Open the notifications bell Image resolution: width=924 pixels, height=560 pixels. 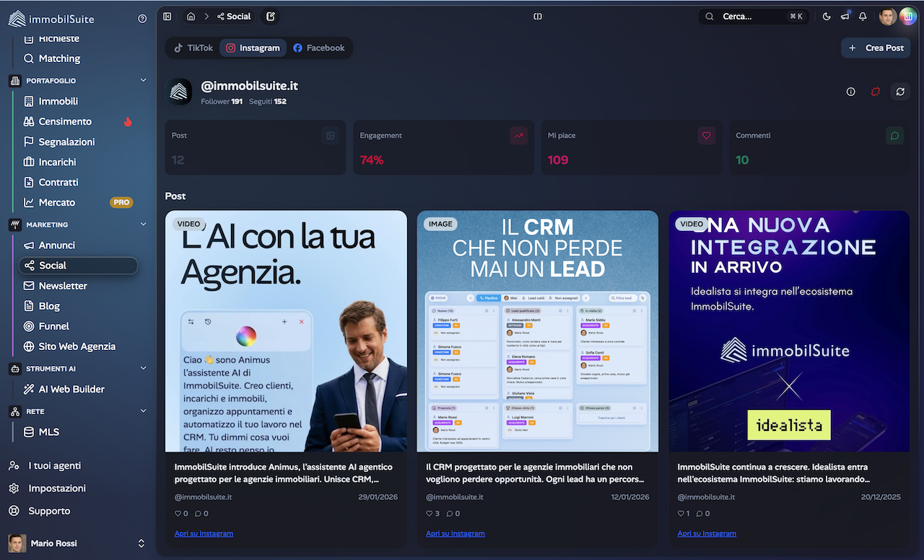point(862,17)
